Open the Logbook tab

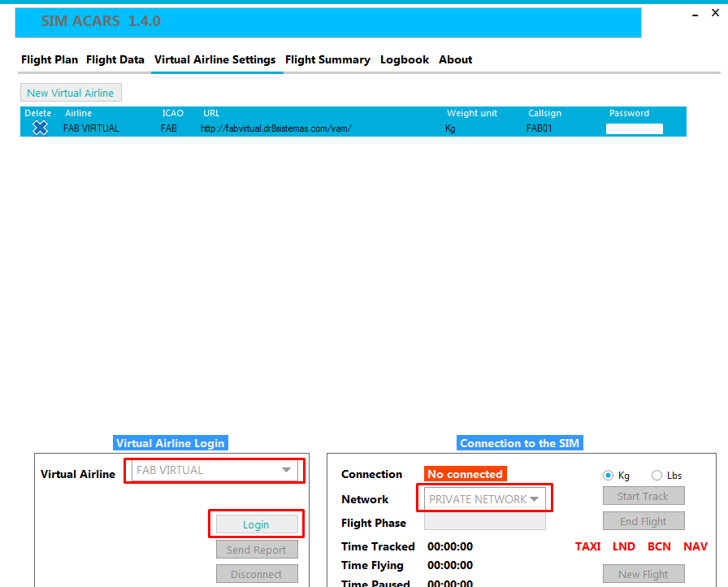405,59
